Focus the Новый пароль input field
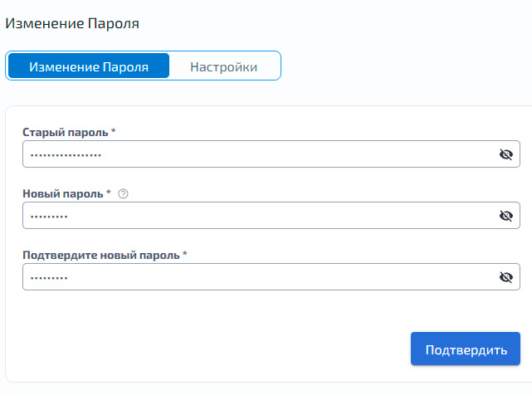Viewport: 532px width, 395px height. (271, 216)
